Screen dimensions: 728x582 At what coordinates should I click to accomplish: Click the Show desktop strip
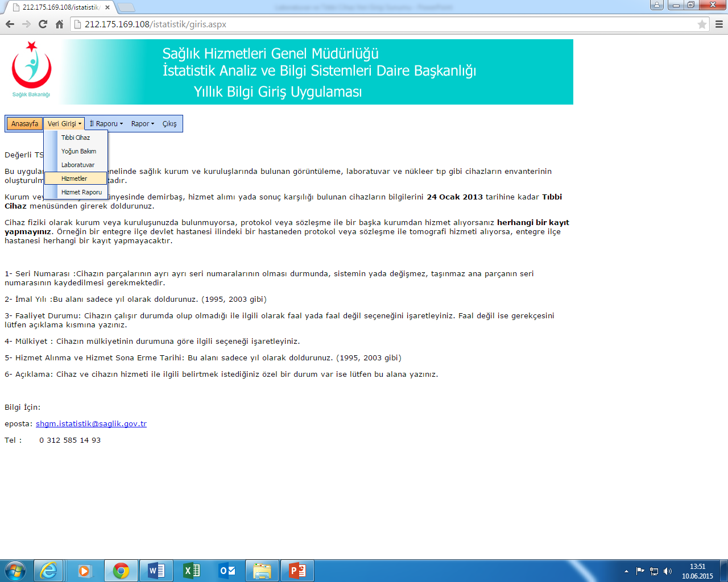pos(724,571)
